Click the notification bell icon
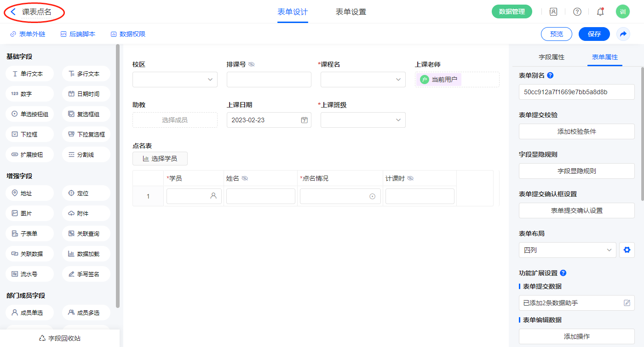The width and height of the screenshot is (644, 347). point(600,12)
